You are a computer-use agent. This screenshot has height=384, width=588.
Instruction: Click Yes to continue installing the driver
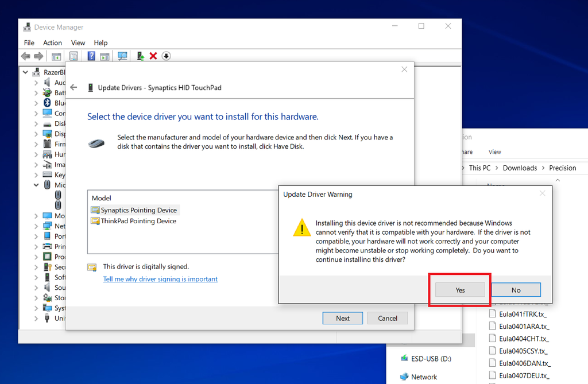(459, 289)
